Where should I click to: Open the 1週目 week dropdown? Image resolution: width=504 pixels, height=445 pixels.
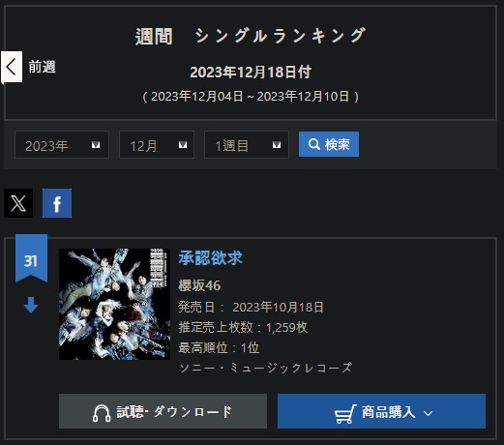click(247, 145)
